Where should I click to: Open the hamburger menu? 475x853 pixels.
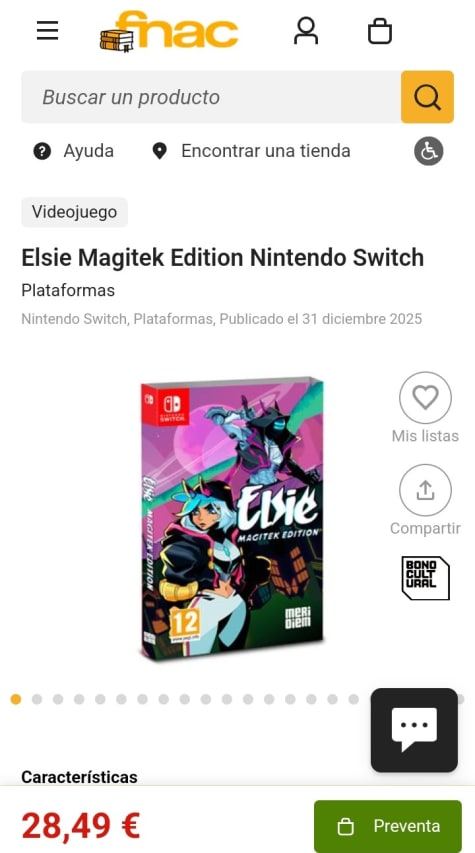(x=47, y=30)
